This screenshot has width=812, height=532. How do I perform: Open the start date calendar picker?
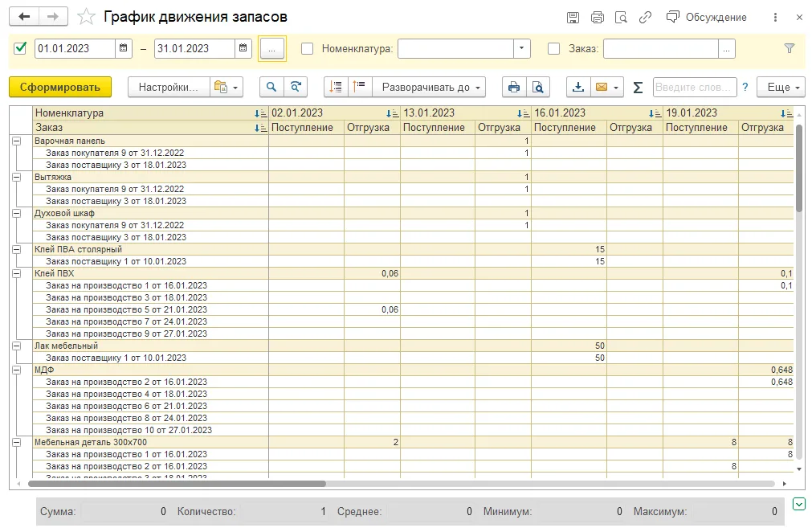point(123,49)
